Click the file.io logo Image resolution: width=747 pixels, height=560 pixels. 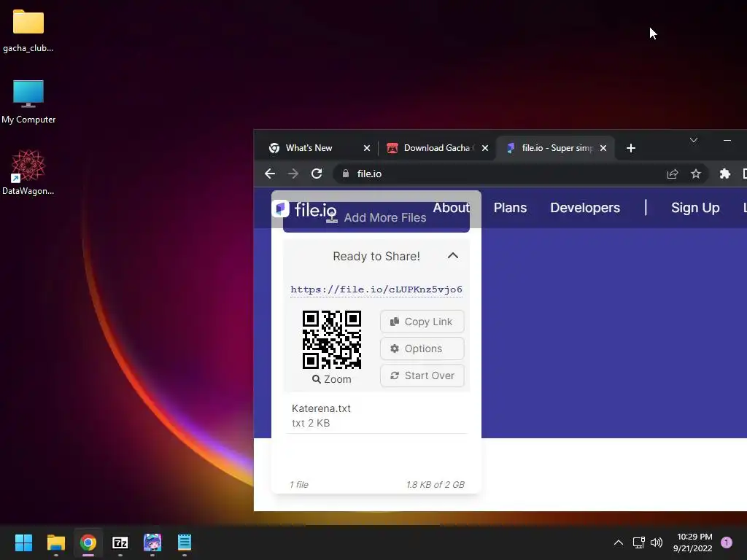pyautogui.click(x=306, y=209)
